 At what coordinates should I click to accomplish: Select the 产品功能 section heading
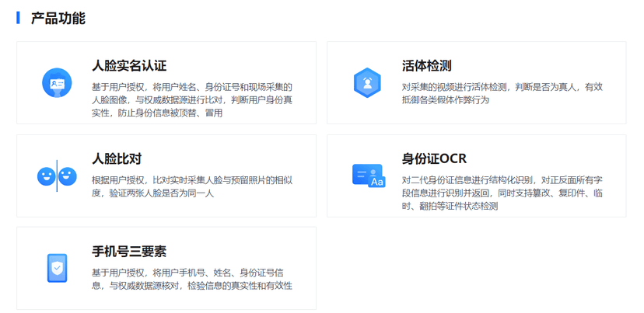click(58, 18)
